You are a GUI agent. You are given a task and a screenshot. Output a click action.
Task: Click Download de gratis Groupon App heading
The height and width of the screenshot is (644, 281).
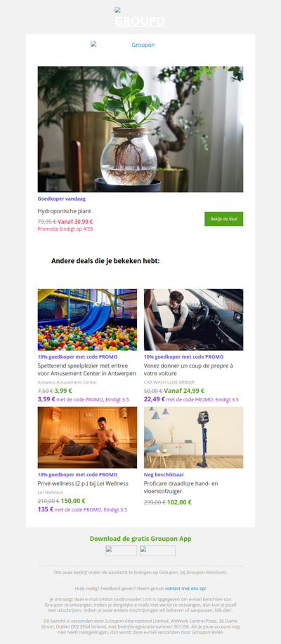coord(140,539)
